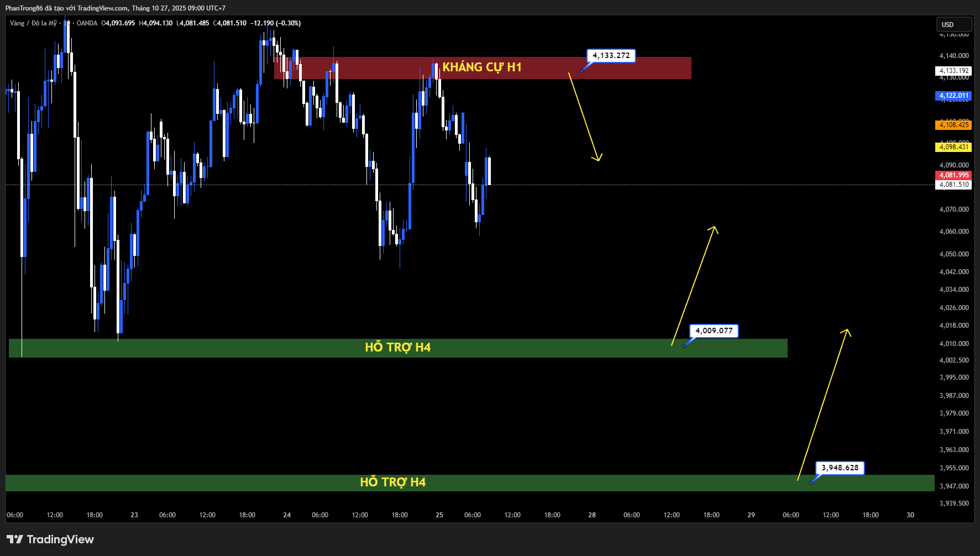The image size is (980, 556).
Task: Click the last candlestick on the chart
Action: point(488,171)
